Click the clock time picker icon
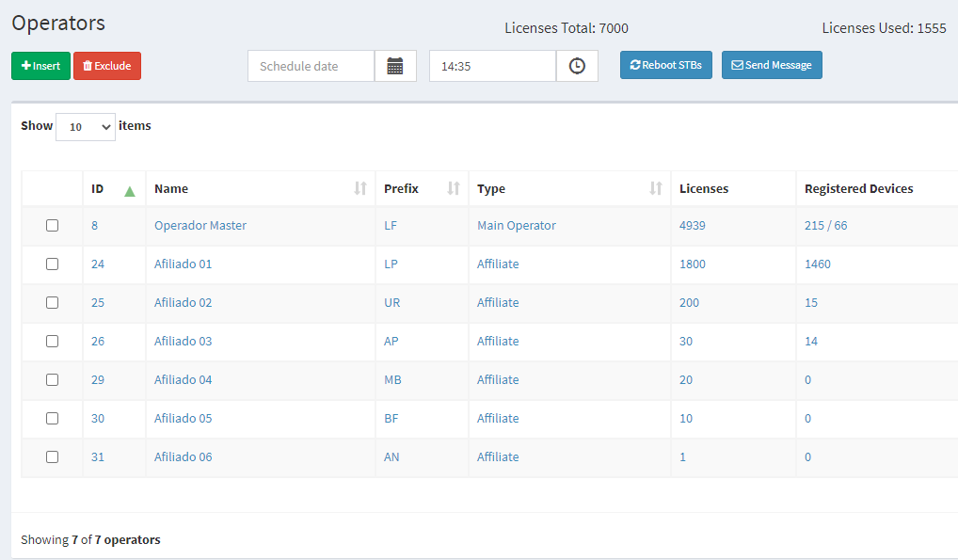The image size is (958, 560). [x=577, y=66]
